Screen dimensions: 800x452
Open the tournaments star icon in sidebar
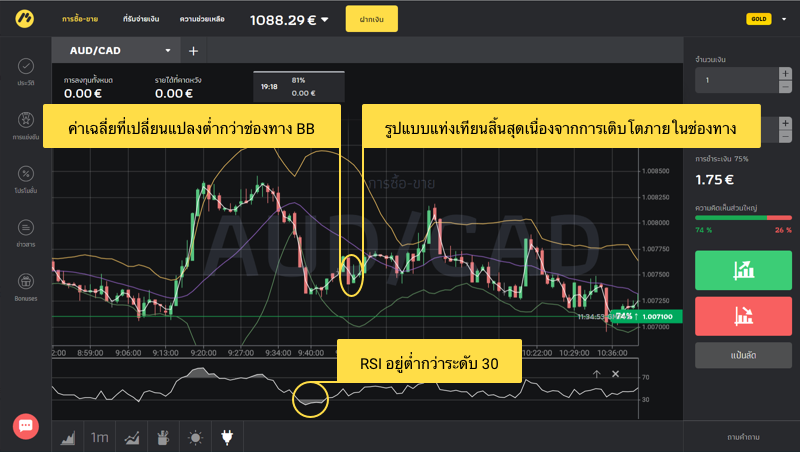pyautogui.click(x=25, y=120)
